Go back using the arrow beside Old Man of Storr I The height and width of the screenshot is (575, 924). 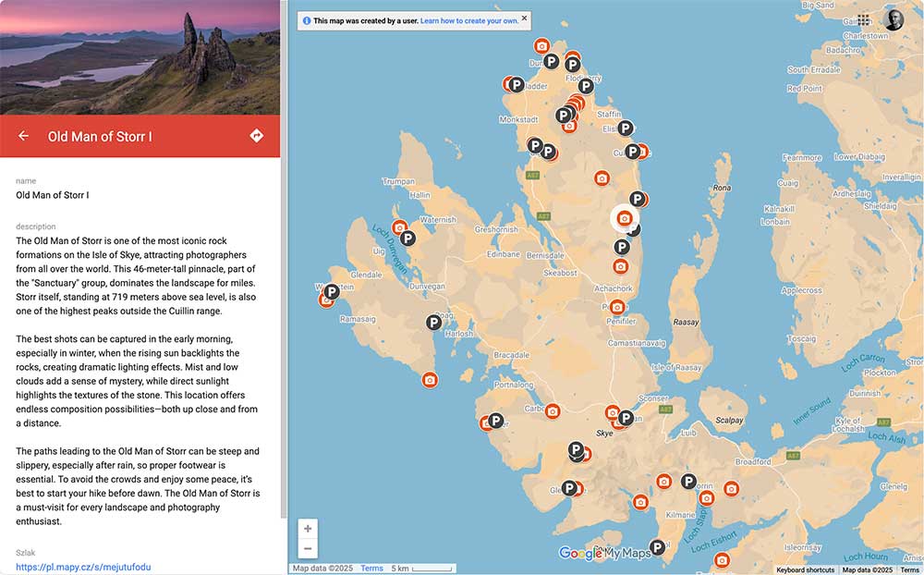tap(24, 136)
